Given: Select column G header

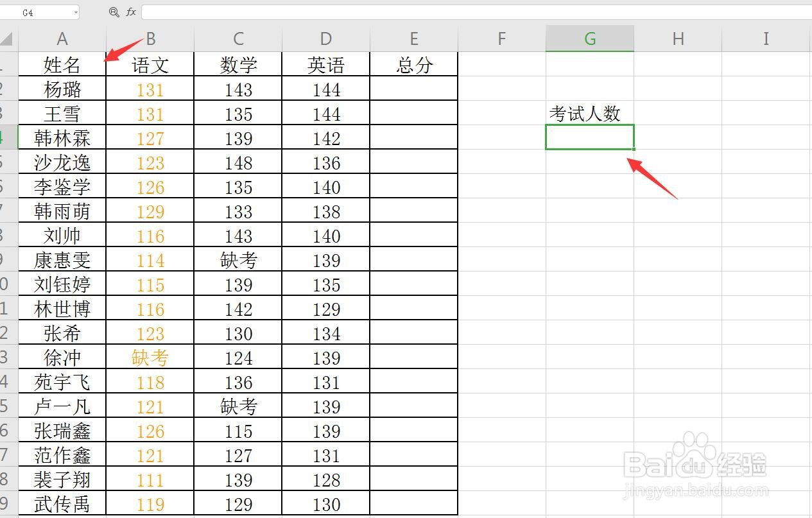Looking at the screenshot, I should 590,39.
